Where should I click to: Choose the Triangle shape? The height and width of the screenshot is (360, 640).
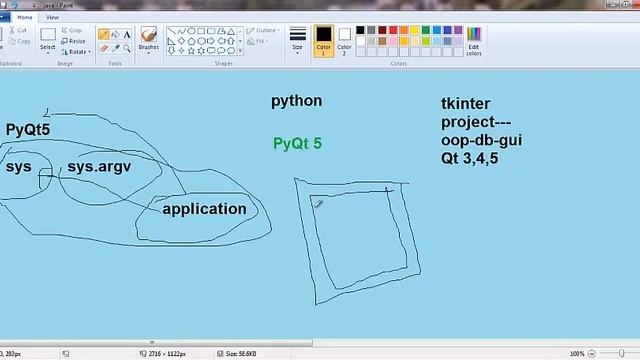[x=231, y=31]
